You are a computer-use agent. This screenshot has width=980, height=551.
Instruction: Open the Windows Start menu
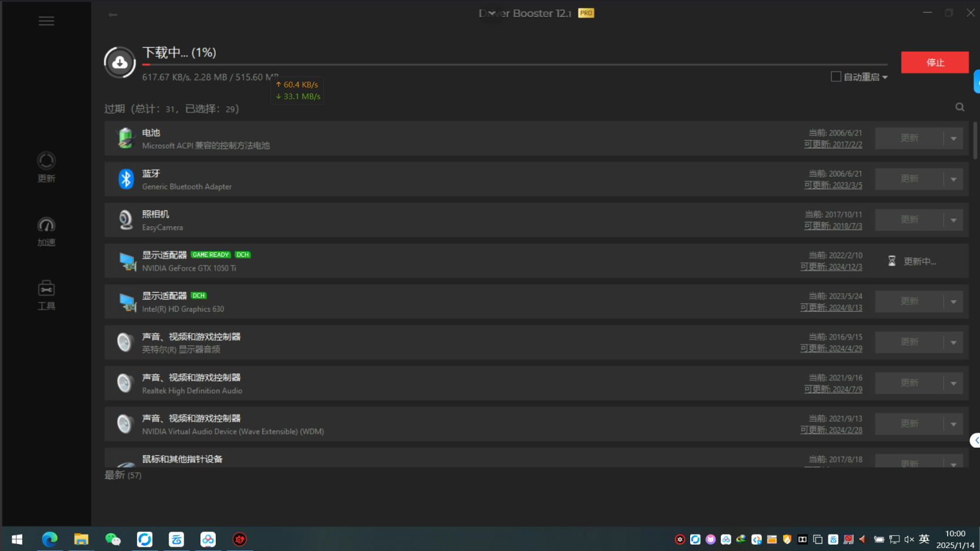coord(17,539)
